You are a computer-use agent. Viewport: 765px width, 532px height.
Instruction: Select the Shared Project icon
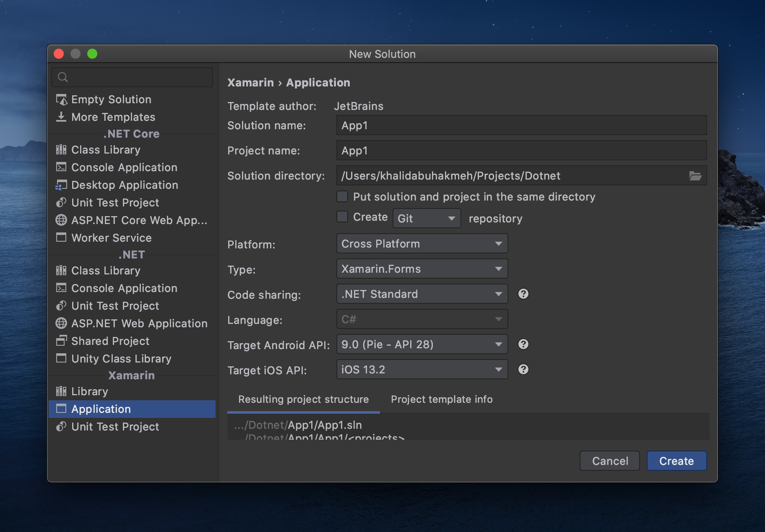coord(61,341)
